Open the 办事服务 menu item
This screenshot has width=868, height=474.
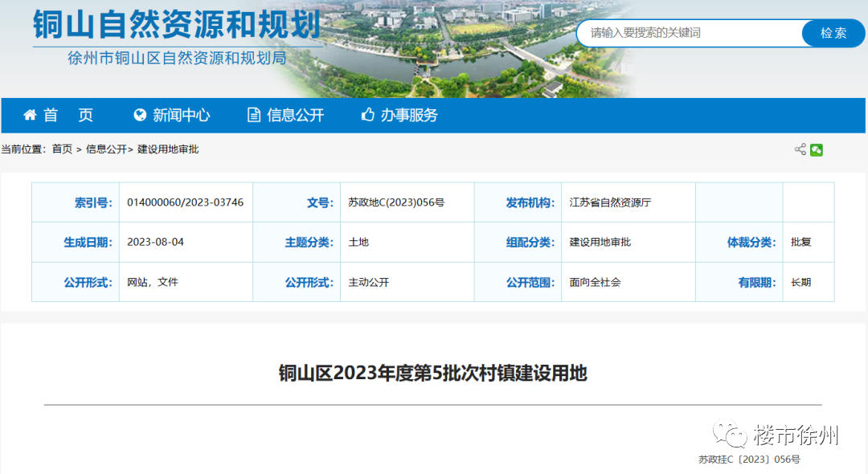tap(409, 115)
